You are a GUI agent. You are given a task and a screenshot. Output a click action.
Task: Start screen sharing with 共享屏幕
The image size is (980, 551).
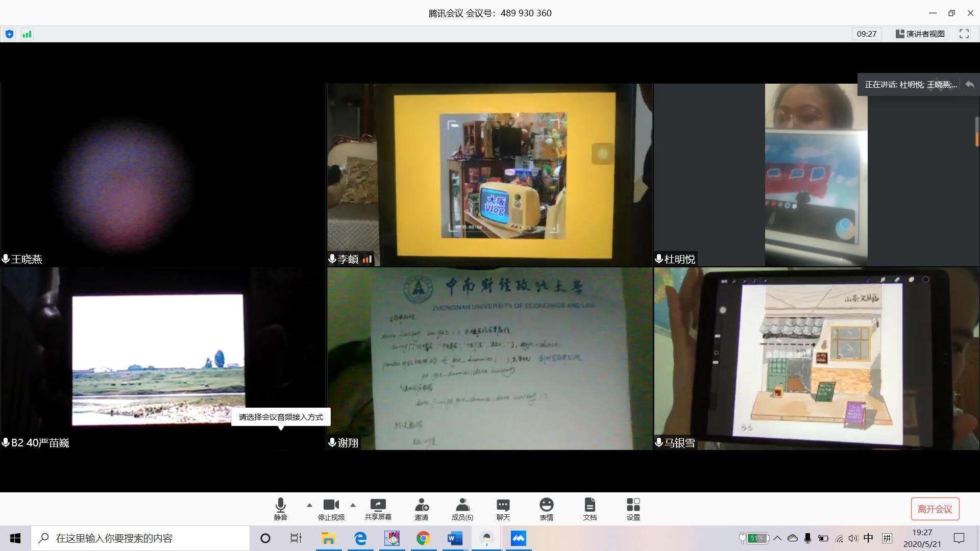click(x=378, y=509)
